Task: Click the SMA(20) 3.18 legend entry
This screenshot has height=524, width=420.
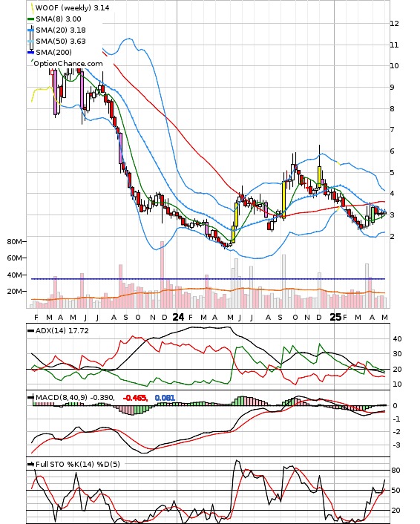Action: 61,30
